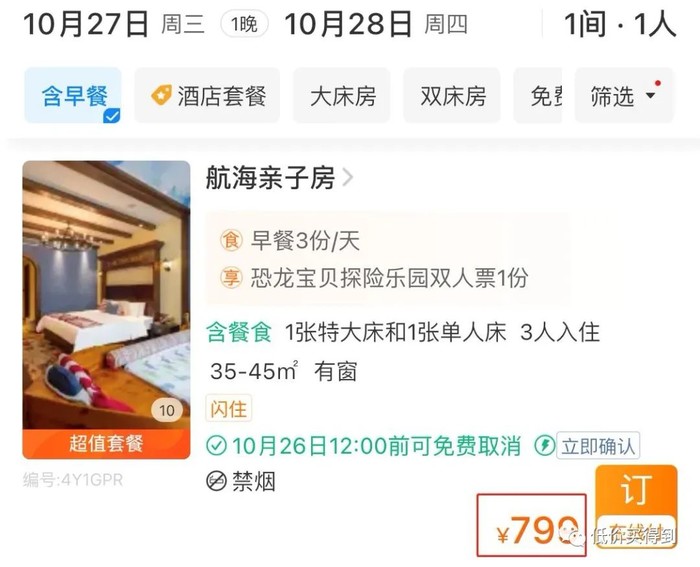Expand 航海亲子房 room details chevron

(348, 178)
